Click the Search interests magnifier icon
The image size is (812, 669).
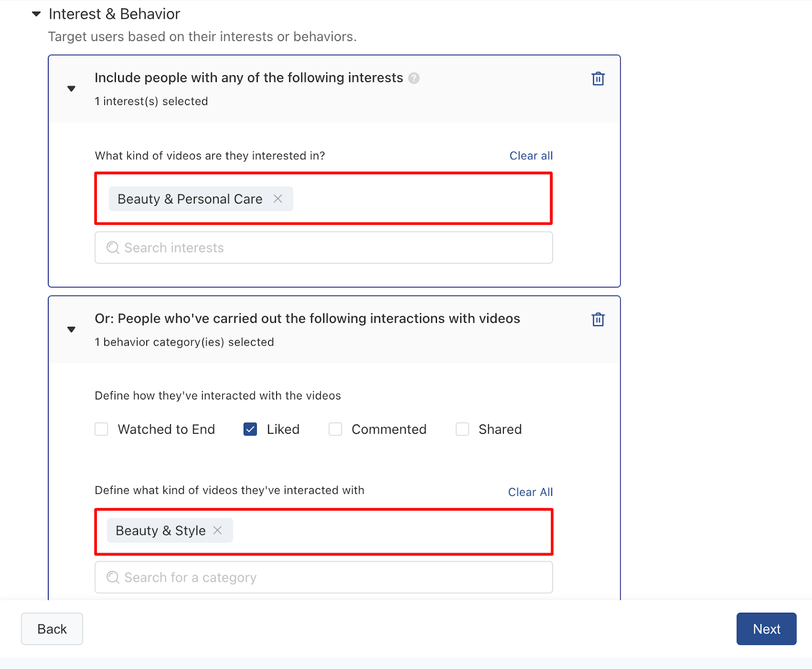(x=113, y=248)
